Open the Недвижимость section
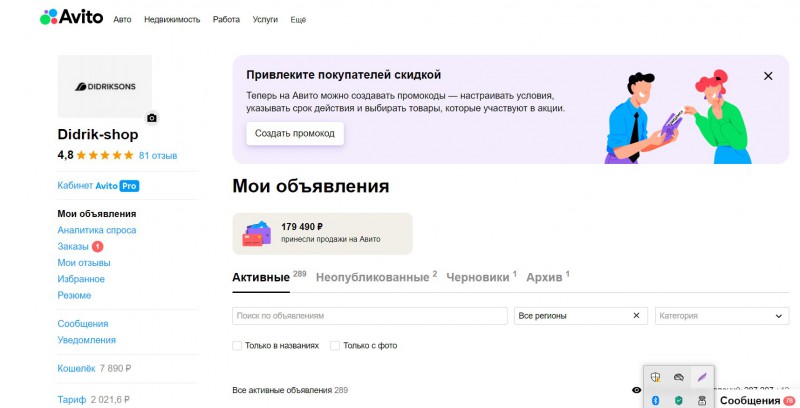 [172, 20]
